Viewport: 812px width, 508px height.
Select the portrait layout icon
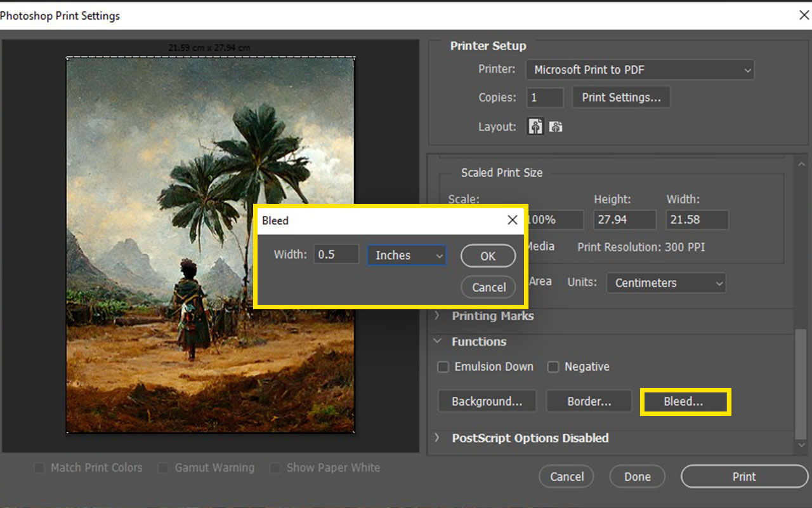pos(535,126)
